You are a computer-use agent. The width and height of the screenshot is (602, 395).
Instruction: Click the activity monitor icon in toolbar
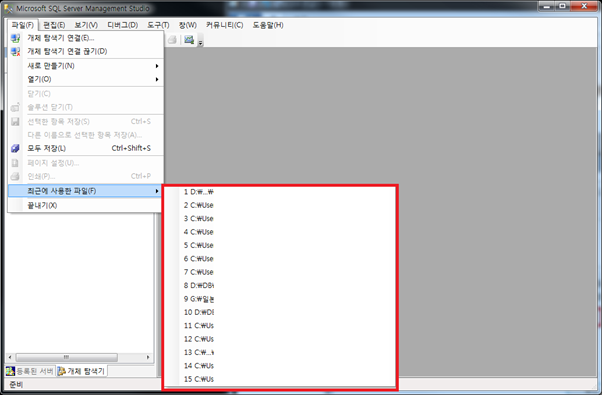[x=189, y=40]
